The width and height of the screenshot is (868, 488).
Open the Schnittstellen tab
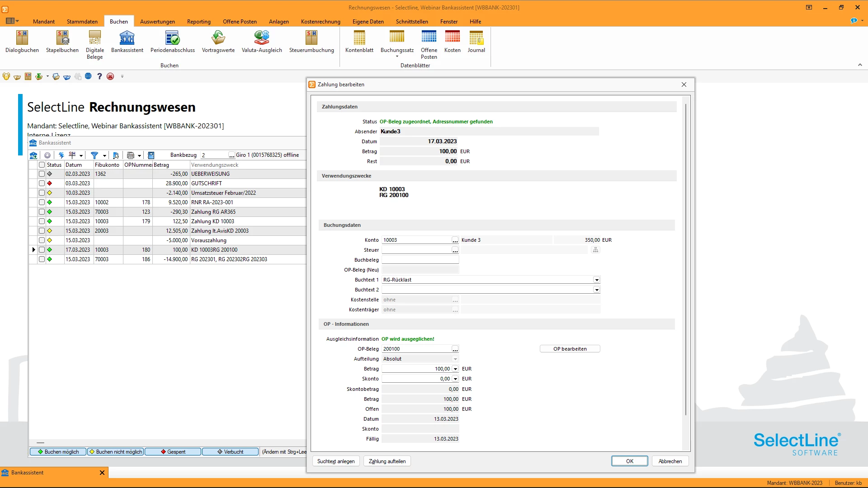[x=412, y=21]
